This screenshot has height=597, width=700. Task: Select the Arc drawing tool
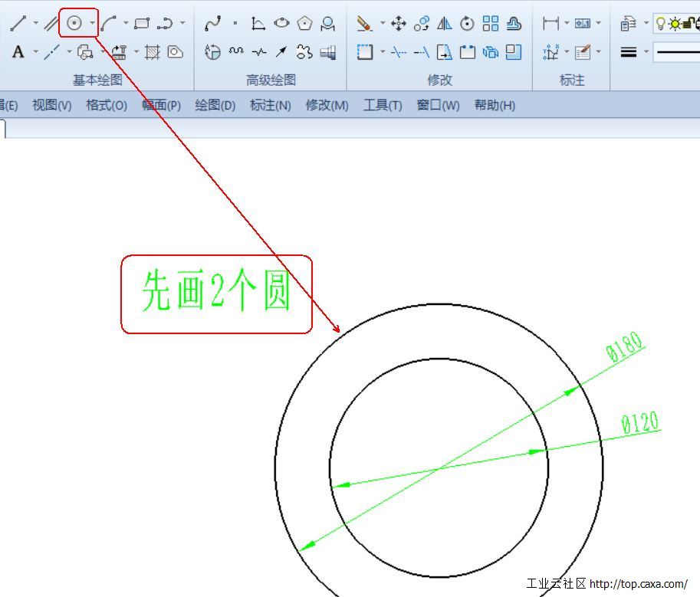pyautogui.click(x=108, y=23)
